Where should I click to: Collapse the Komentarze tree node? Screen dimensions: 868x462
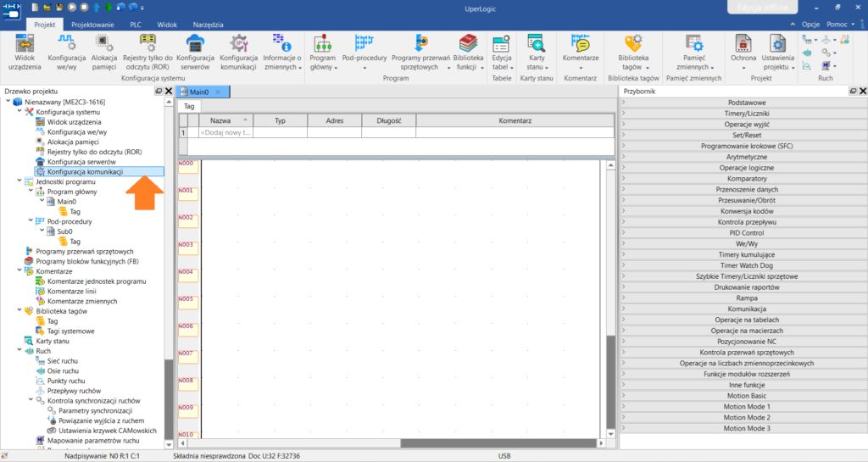click(19, 270)
